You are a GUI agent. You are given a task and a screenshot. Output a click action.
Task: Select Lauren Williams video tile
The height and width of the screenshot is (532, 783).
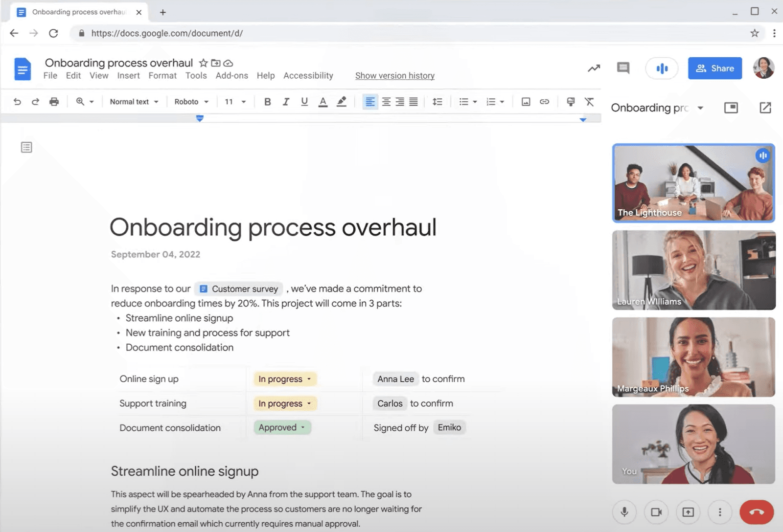pos(693,270)
